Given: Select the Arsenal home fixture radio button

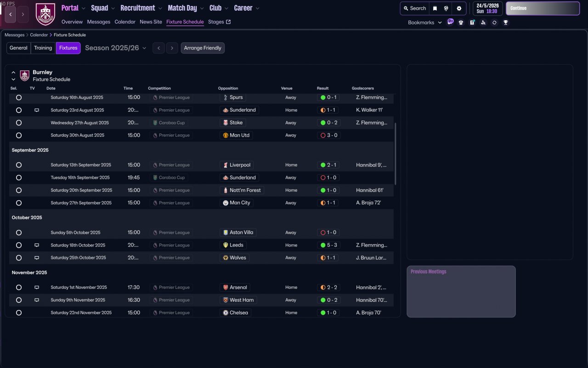Looking at the screenshot, I should pos(19,287).
